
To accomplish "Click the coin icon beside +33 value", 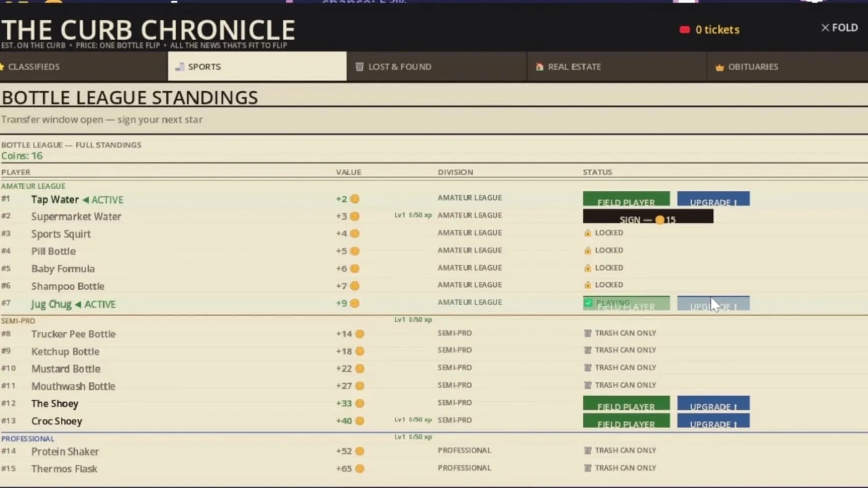I will click(360, 404).
